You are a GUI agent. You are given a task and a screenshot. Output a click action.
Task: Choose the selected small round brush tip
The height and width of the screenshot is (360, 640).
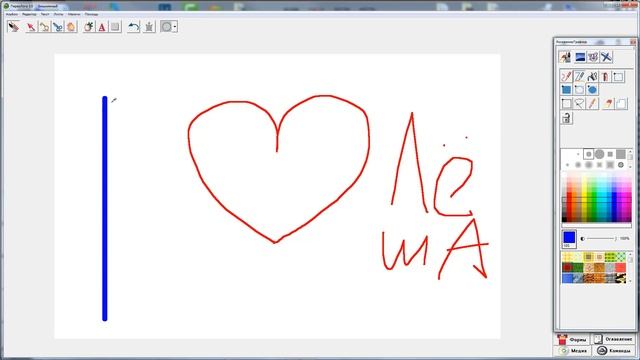pyautogui.click(x=589, y=154)
